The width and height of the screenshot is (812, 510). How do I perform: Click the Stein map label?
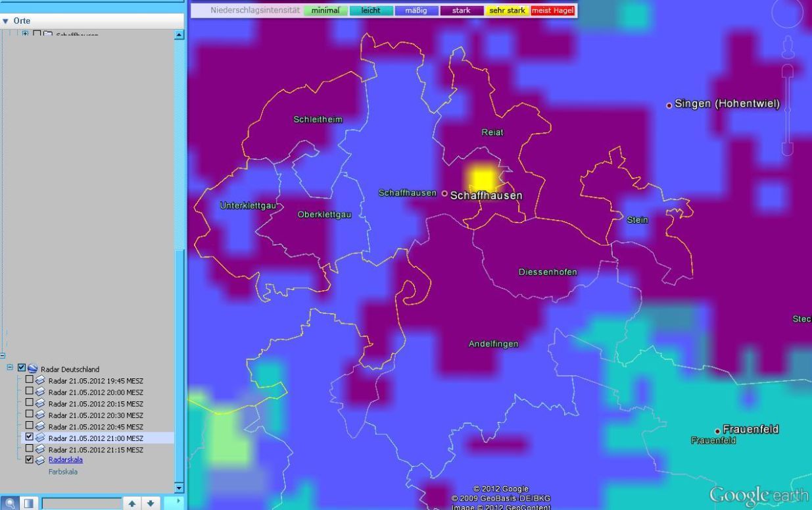click(x=637, y=220)
